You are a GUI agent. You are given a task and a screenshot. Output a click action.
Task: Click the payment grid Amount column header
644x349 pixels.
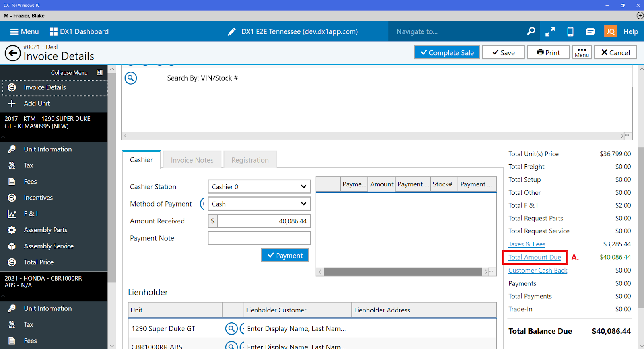click(x=382, y=184)
